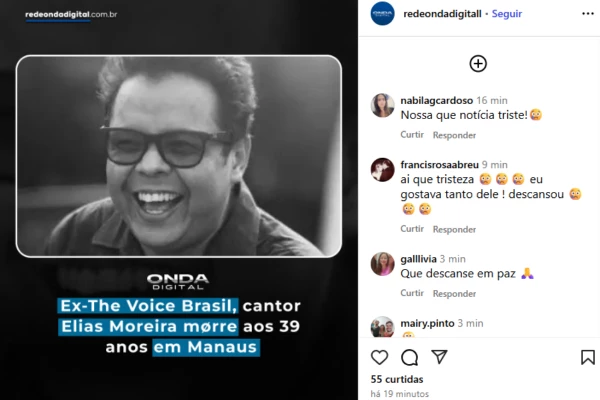Open the three-dot more options menu
The image size is (600, 400).
[x=588, y=14]
